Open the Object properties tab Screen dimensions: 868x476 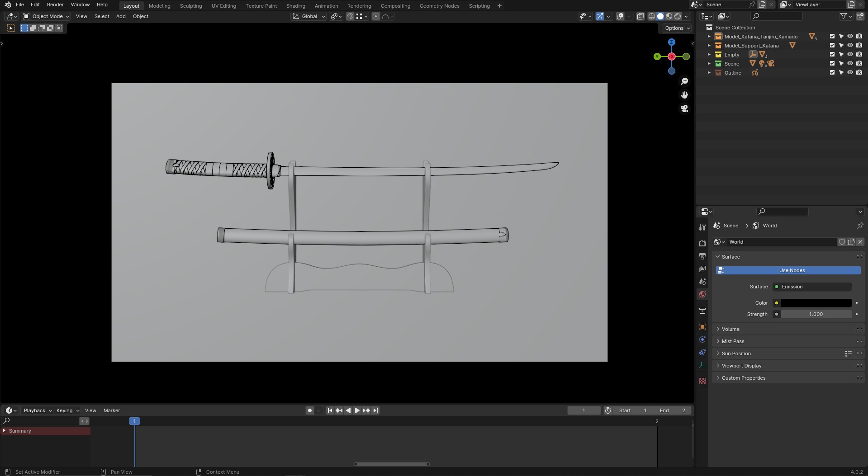click(702, 327)
